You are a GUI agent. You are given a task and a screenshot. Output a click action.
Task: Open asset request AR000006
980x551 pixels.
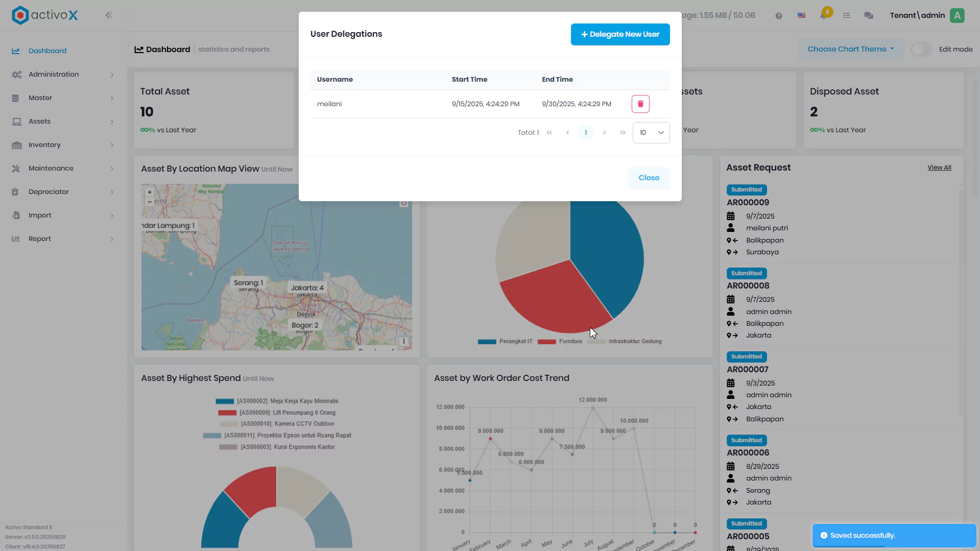click(748, 453)
